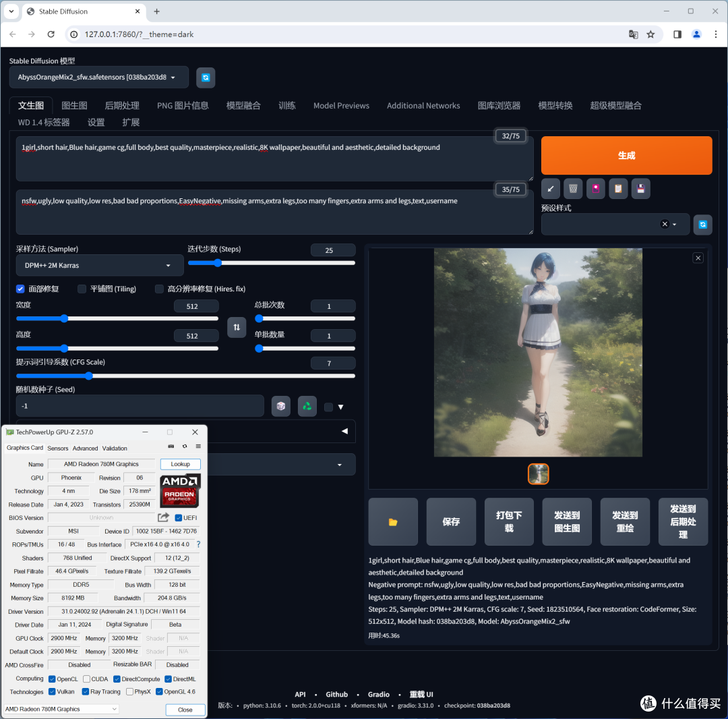This screenshot has width=728, height=719.
Task: Expand the collapsed panel with left-pointing triangle
Action: tap(344, 432)
